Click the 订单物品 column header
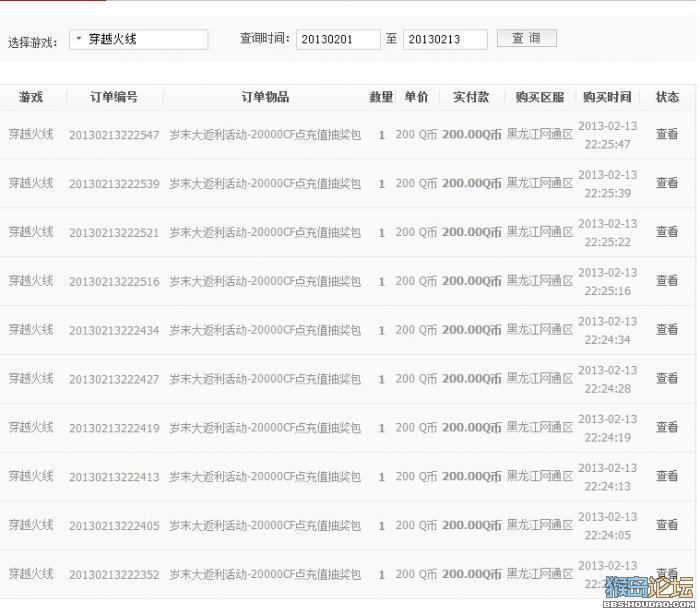Image resolution: width=700 pixels, height=613 pixels. pyautogui.click(x=265, y=97)
